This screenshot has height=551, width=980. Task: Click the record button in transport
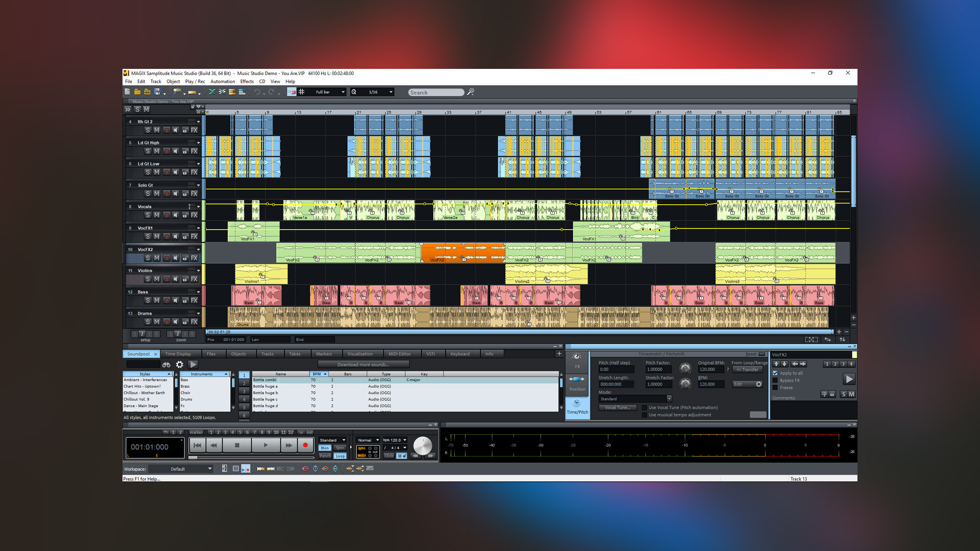click(x=305, y=445)
